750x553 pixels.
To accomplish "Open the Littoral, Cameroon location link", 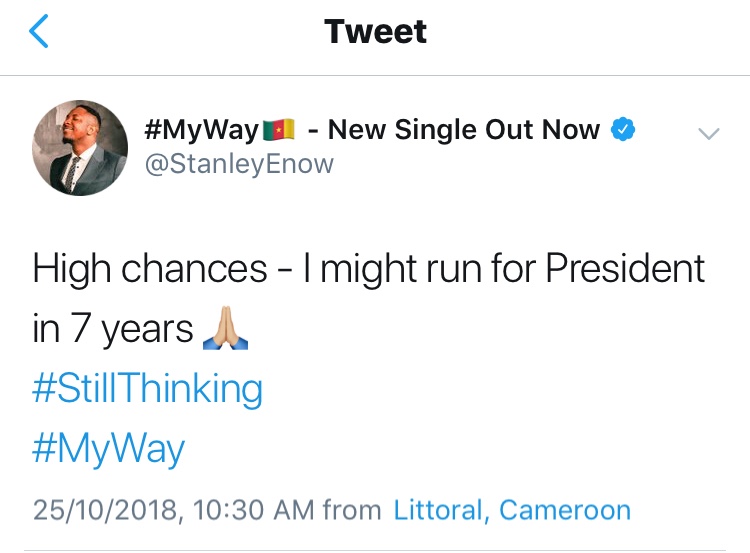I will [512, 510].
